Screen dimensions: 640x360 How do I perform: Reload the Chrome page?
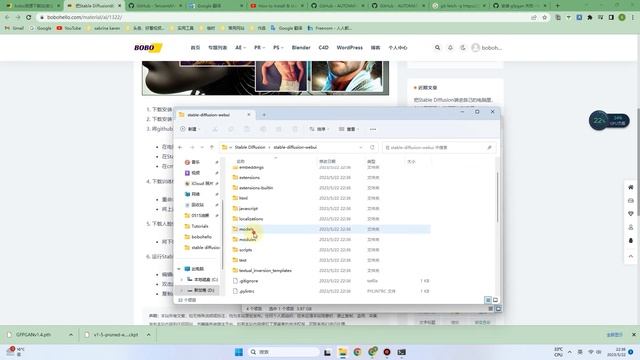click(29, 17)
